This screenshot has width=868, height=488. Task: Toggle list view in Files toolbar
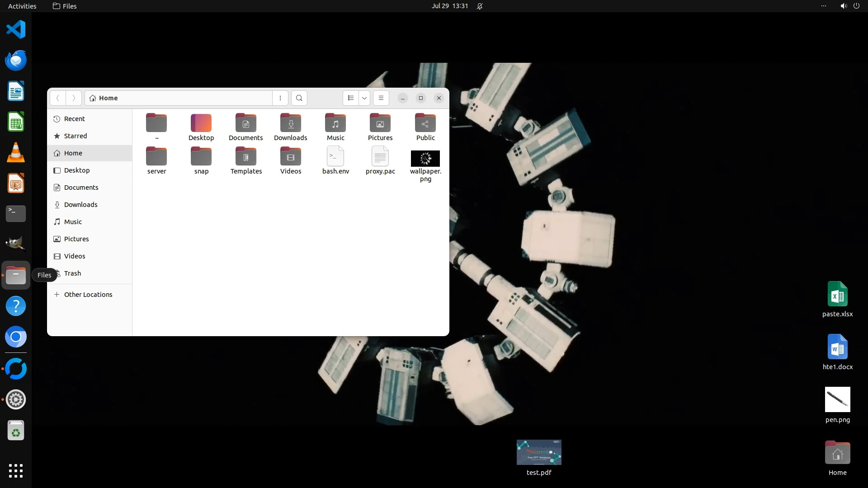click(351, 98)
